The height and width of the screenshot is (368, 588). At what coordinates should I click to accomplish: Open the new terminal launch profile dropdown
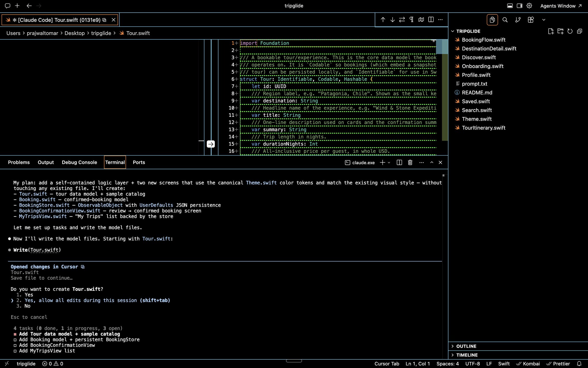pos(389,162)
